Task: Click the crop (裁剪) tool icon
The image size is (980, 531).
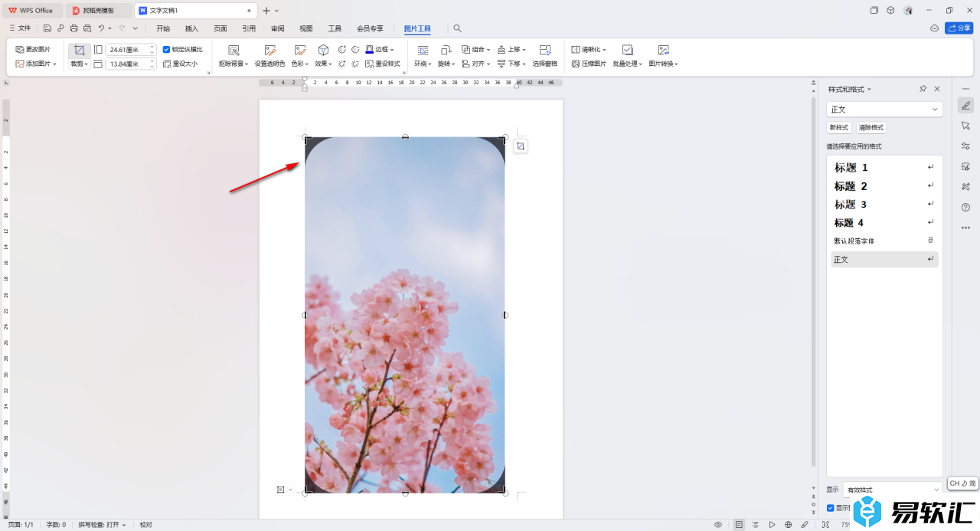Action: tap(79, 50)
